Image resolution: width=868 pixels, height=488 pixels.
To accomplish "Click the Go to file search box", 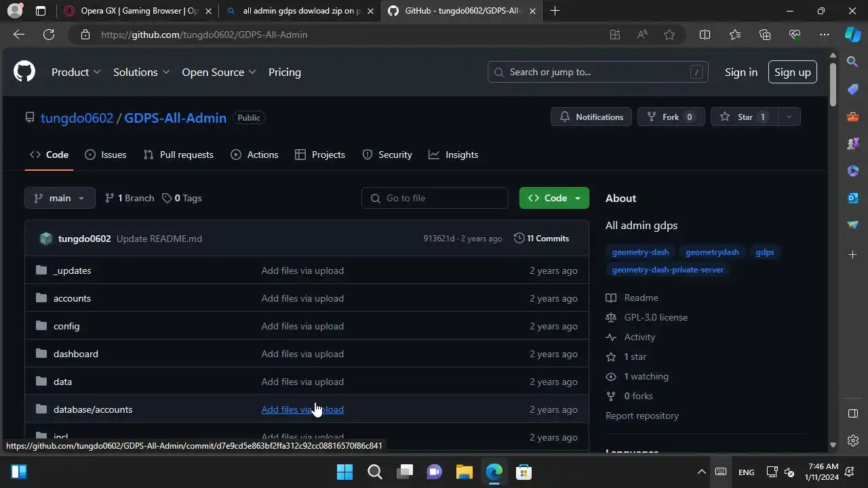I will tap(435, 198).
